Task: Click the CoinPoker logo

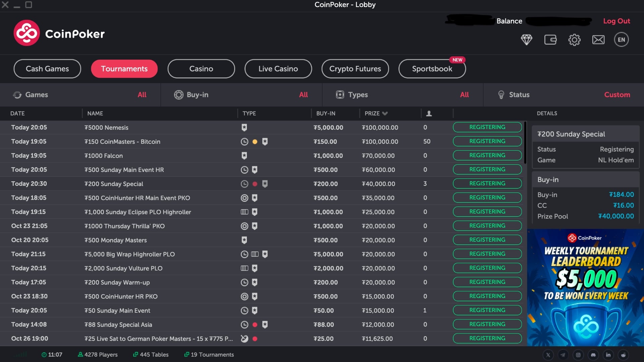Action: (x=59, y=33)
